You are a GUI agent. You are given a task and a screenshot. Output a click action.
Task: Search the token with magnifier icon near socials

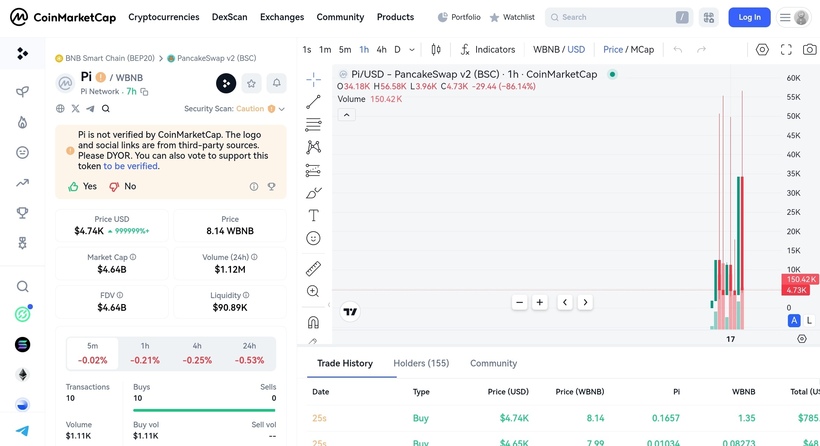106,109
